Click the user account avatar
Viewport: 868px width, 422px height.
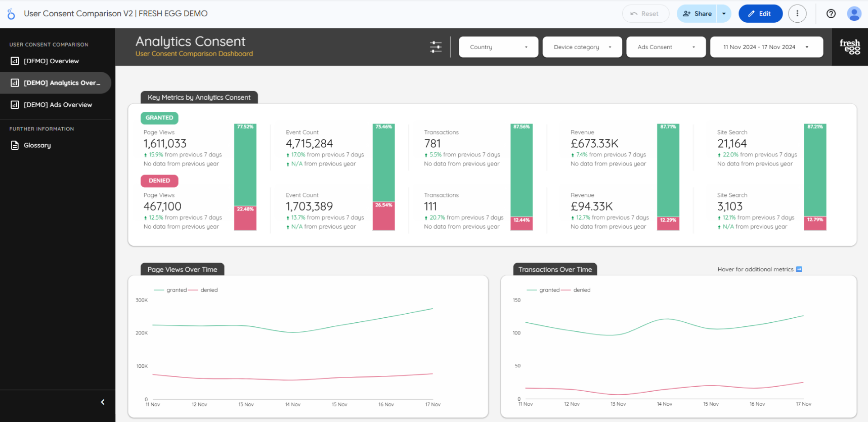[854, 14]
